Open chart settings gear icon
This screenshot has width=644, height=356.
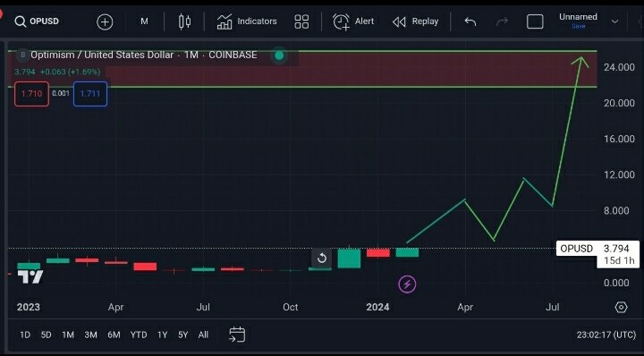[621, 307]
